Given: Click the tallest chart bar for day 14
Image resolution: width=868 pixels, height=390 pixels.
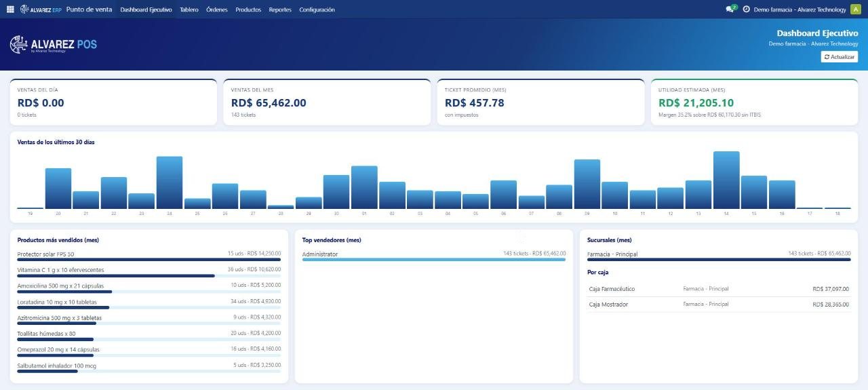Looking at the screenshot, I should tap(726, 180).
